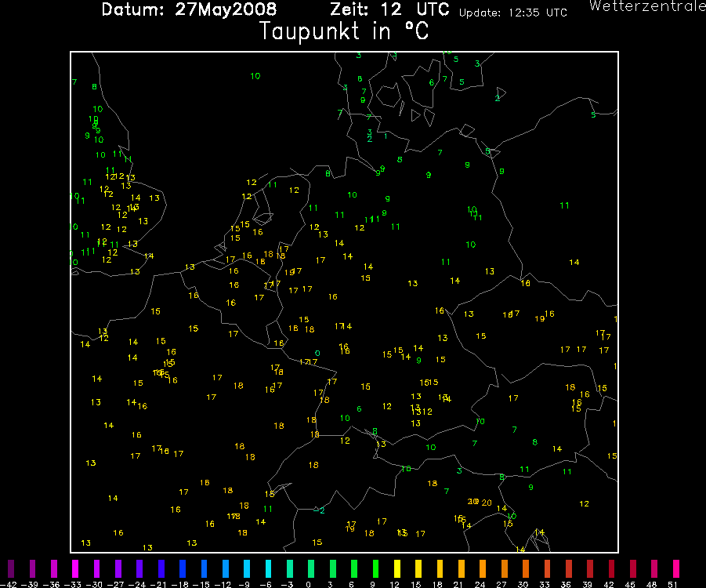The image size is (706, 588).
Task: Click the pink swatch labeled 51
Action: tap(676, 568)
